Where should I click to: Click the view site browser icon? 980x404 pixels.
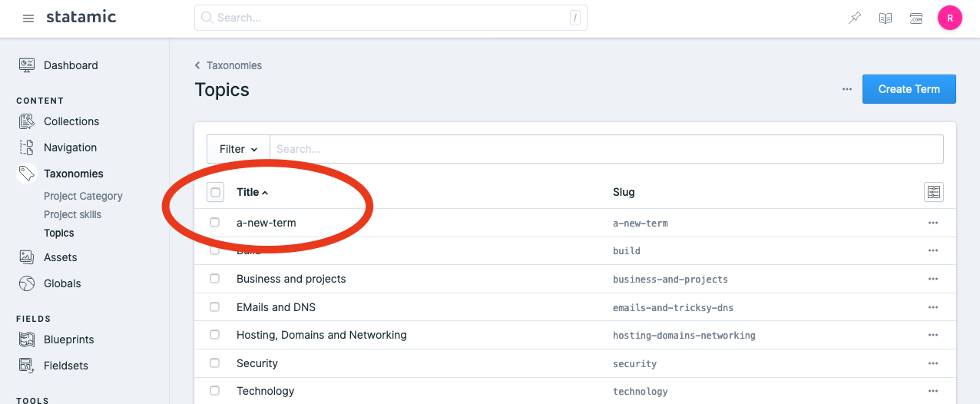pos(916,18)
